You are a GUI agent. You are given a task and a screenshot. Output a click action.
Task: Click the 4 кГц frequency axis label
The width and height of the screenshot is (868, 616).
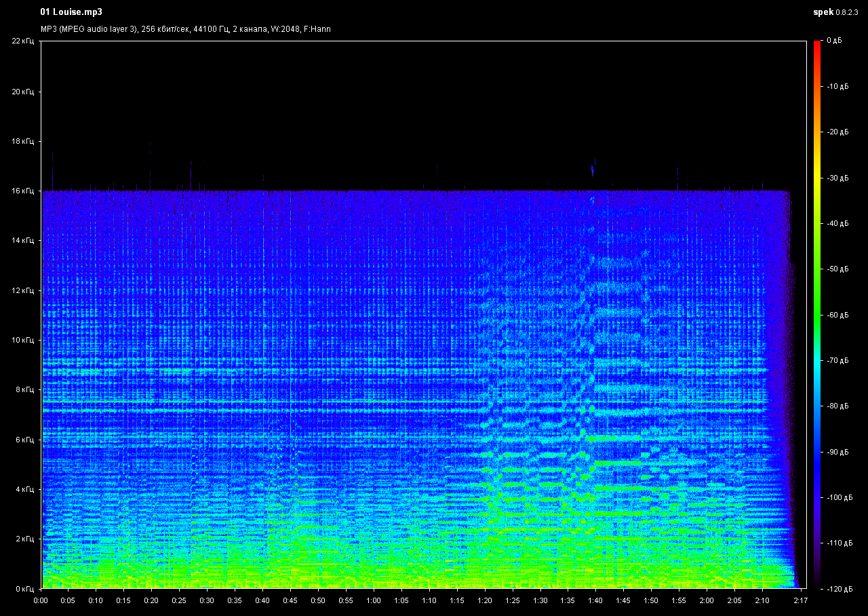24,489
